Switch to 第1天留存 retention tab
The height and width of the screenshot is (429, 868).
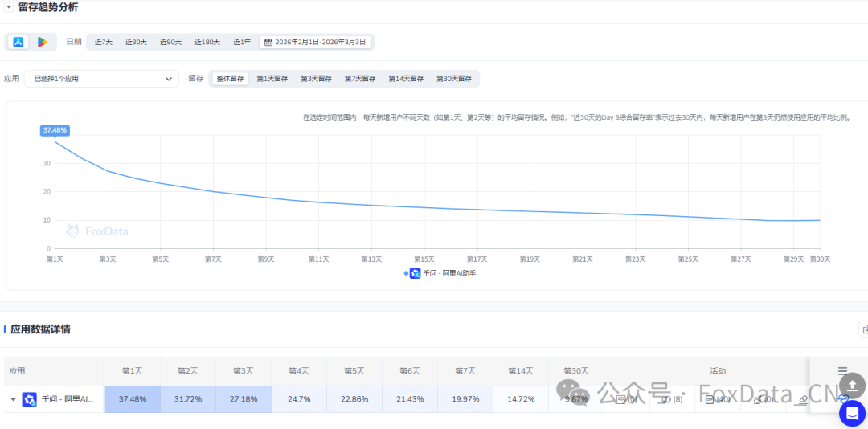coord(272,79)
